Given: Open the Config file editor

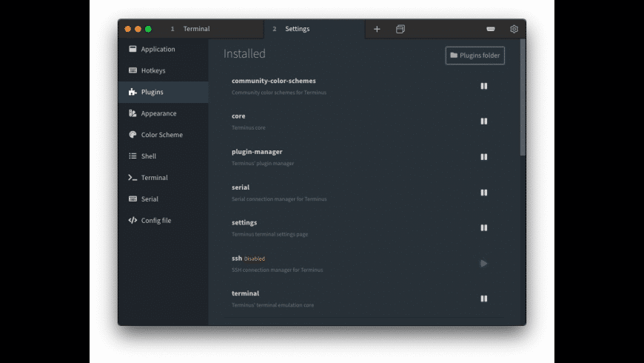Looking at the screenshot, I should coord(163,220).
